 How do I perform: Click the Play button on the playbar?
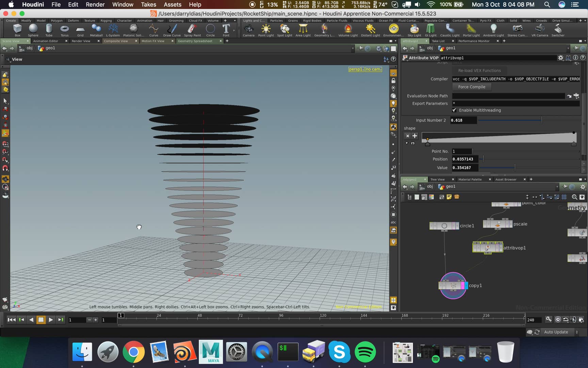51,320
